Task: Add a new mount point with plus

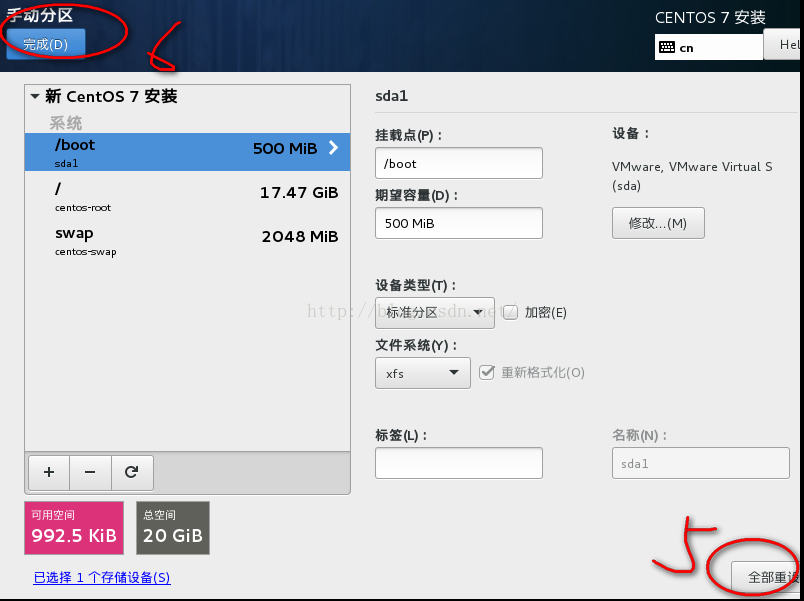Action: [x=49, y=472]
